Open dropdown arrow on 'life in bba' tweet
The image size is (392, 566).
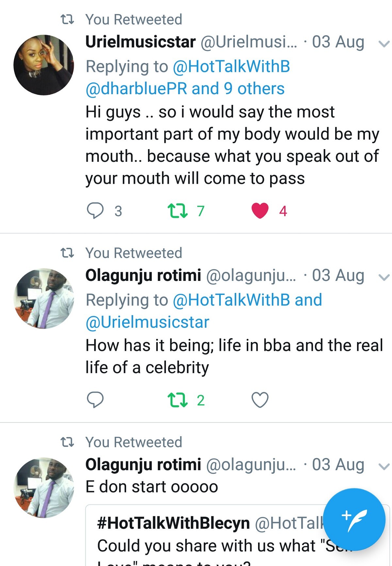click(x=384, y=277)
